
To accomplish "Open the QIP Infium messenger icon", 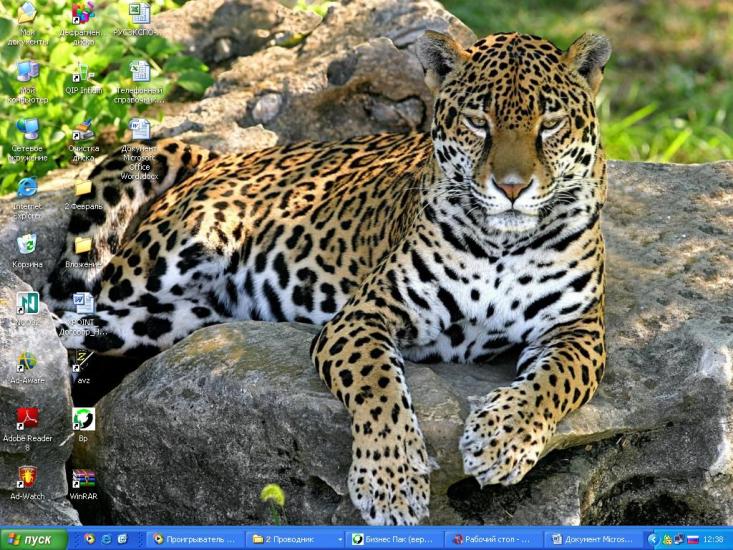I will tap(83, 72).
